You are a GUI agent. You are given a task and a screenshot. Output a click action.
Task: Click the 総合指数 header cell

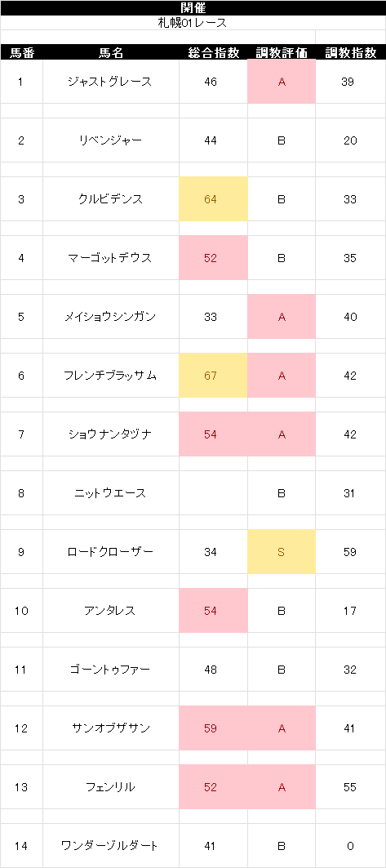[214, 53]
